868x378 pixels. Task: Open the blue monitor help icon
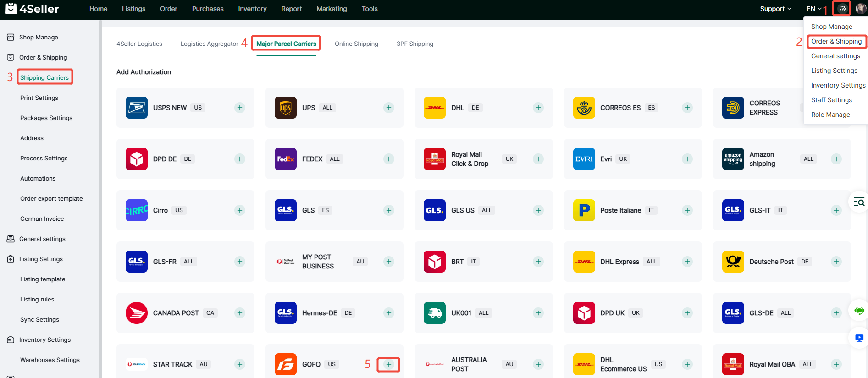coord(859,338)
